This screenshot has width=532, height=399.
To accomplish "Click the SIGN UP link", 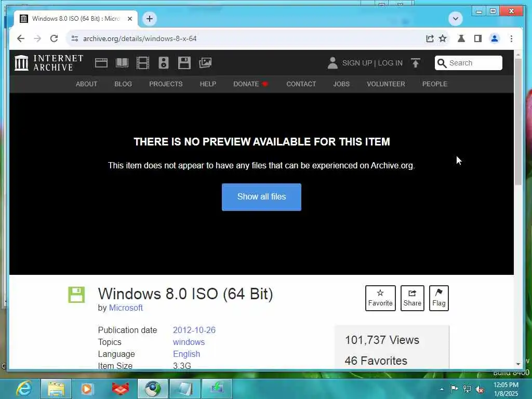I will tap(357, 63).
